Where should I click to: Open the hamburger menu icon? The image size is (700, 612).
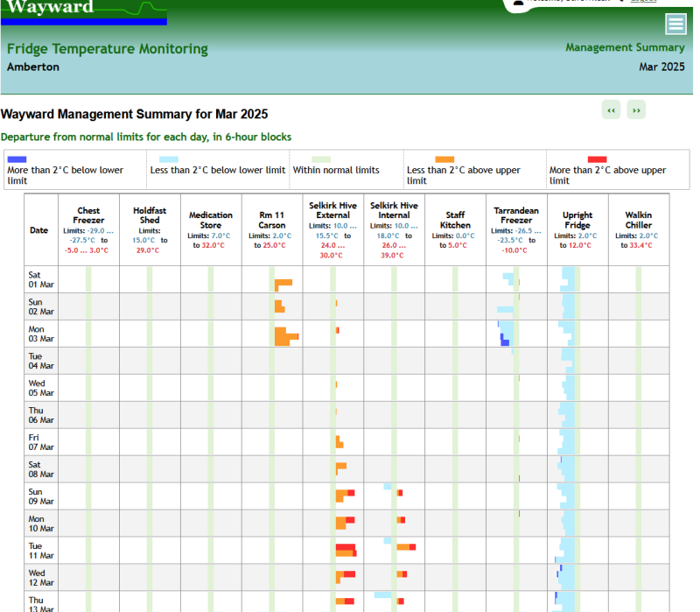coord(675,24)
